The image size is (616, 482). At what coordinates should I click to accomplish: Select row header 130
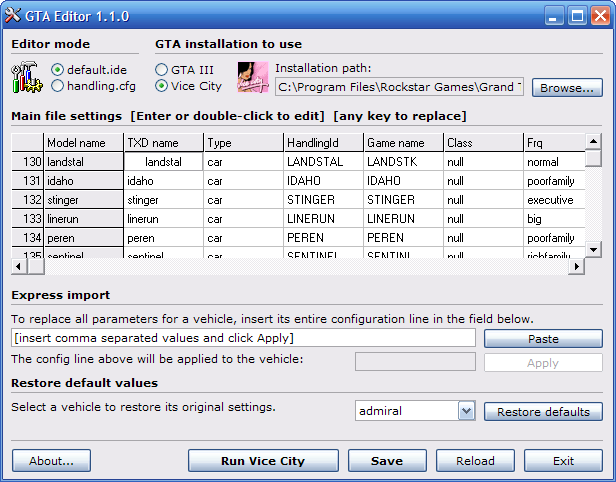point(28,161)
